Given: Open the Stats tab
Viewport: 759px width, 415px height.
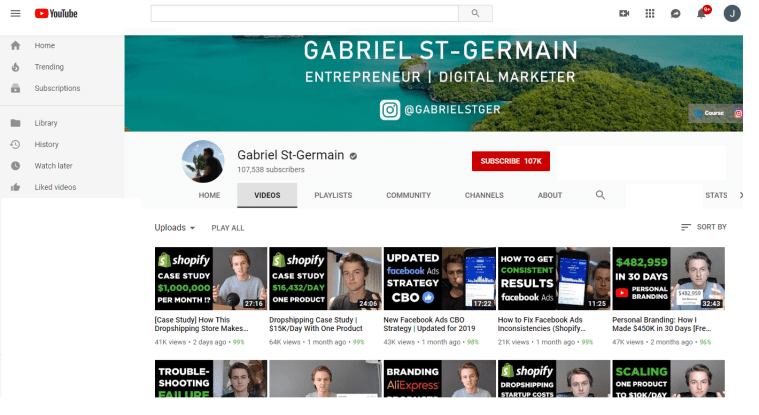Looking at the screenshot, I should (x=716, y=195).
